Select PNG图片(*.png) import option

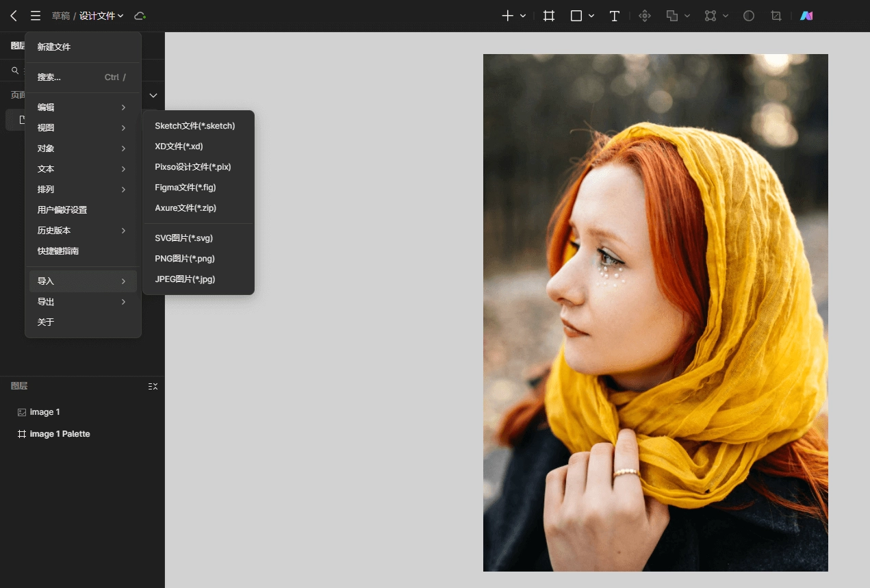pos(185,259)
